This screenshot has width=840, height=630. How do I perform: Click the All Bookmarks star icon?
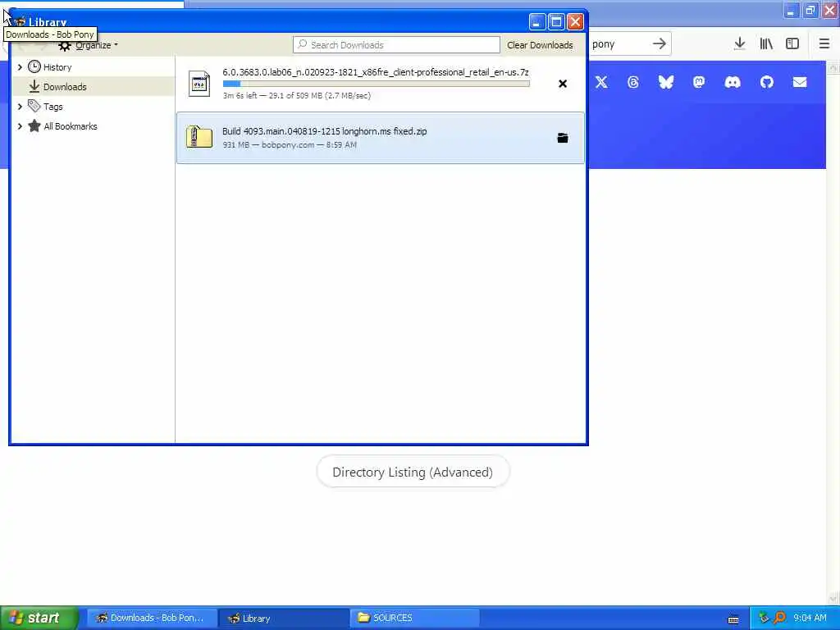(34, 126)
